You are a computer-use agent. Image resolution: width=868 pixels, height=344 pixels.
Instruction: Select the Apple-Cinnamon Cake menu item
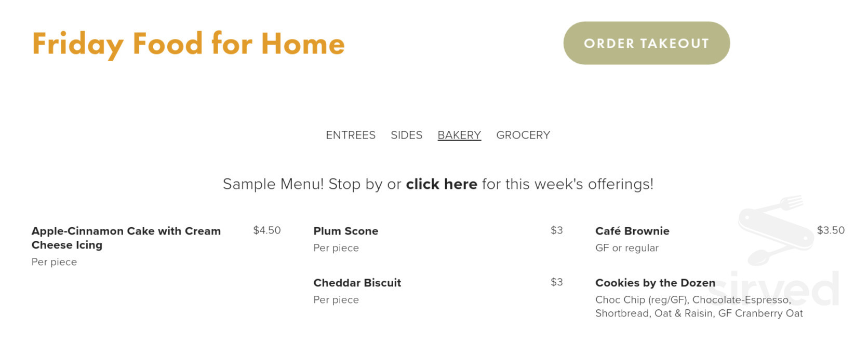(126, 238)
